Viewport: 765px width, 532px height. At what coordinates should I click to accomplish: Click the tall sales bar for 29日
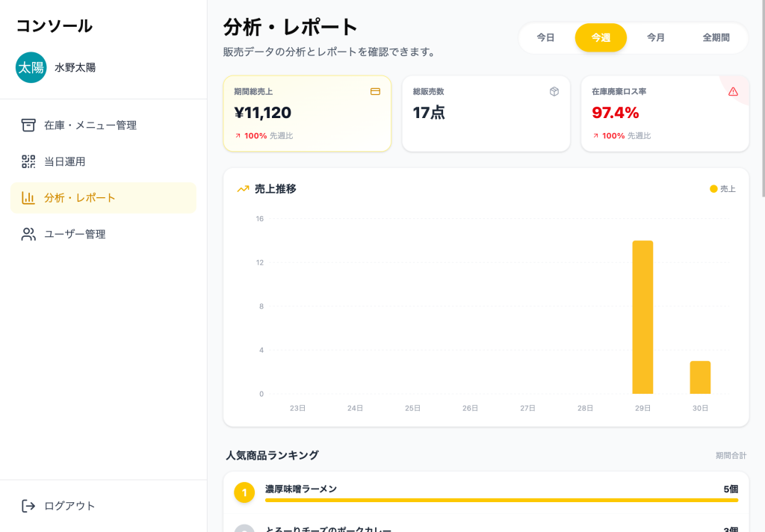(x=642, y=317)
